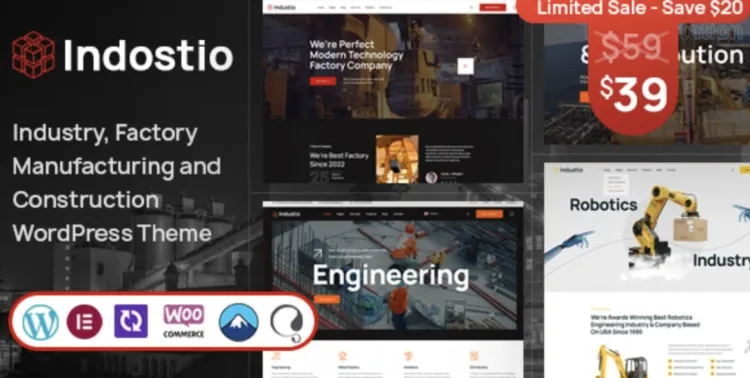Click the 'Industry' heading beside the robot arm

tap(721, 261)
